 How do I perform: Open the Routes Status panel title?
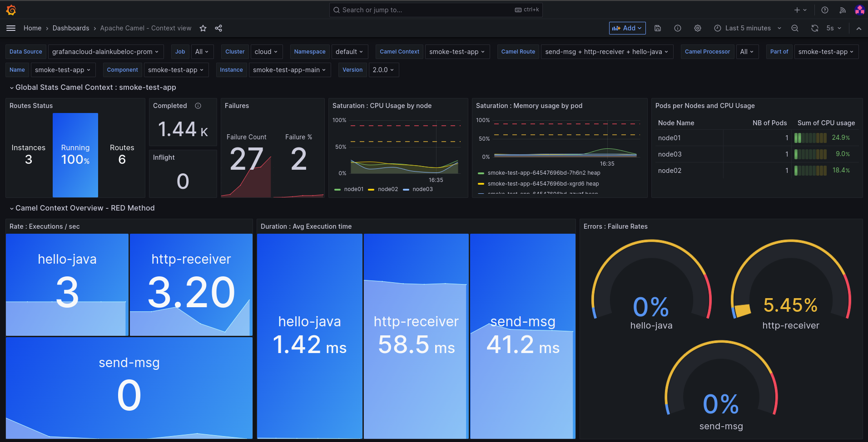[x=31, y=106]
